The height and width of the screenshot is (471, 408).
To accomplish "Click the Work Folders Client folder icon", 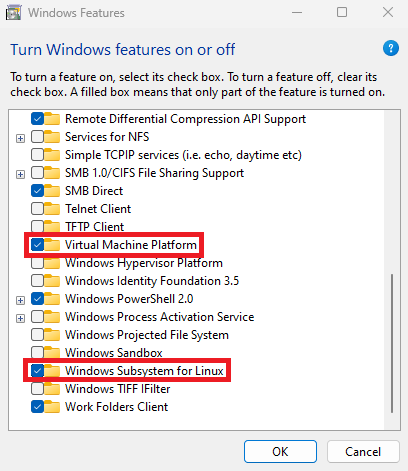I will coord(52,407).
